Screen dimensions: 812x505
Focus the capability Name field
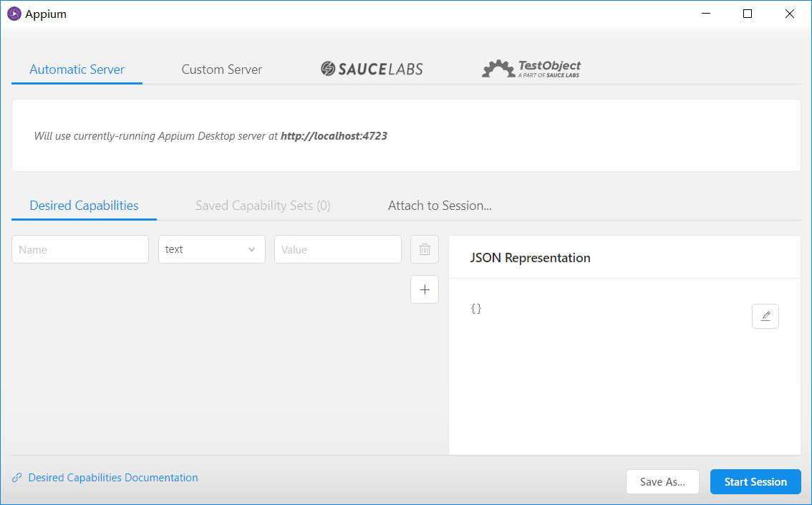(x=80, y=249)
